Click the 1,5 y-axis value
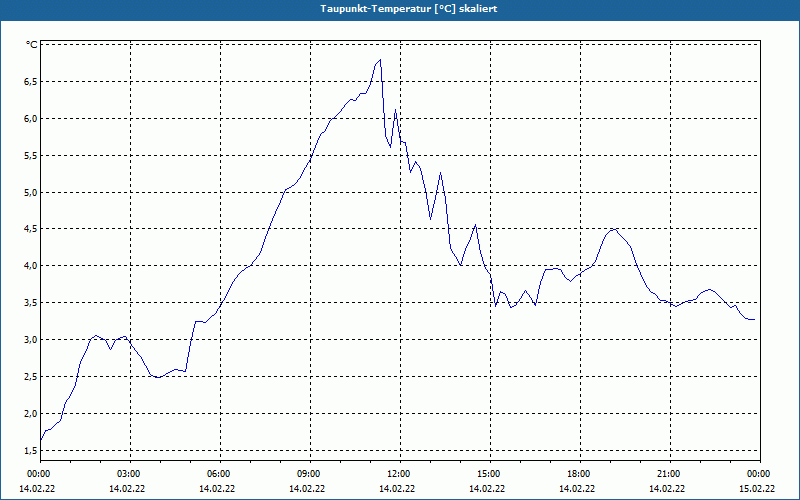This screenshot has height=500, width=800. [31, 451]
